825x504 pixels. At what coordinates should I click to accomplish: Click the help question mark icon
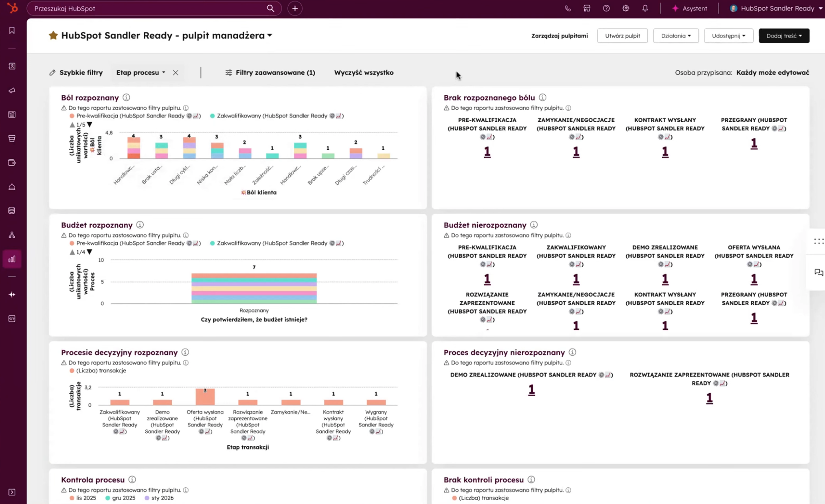click(606, 8)
